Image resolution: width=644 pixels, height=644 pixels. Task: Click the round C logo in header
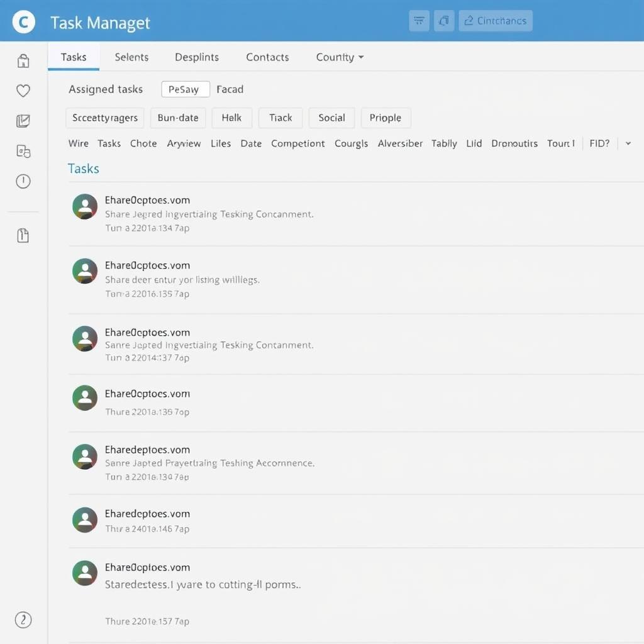pyautogui.click(x=23, y=22)
